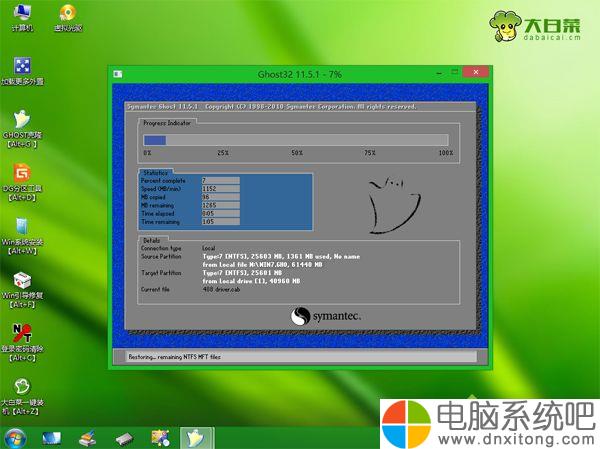Open the Computer desktop icon
This screenshot has width=600, height=449.
point(22,17)
